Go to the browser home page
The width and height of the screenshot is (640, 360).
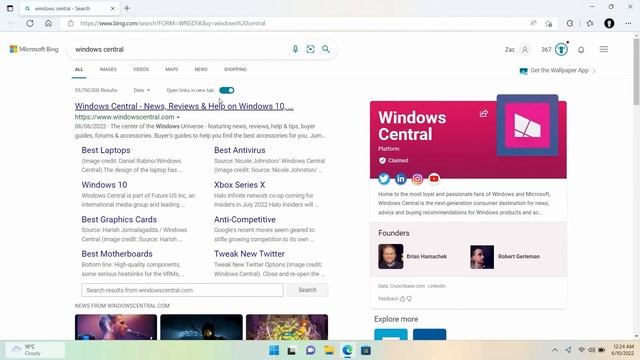click(x=48, y=23)
